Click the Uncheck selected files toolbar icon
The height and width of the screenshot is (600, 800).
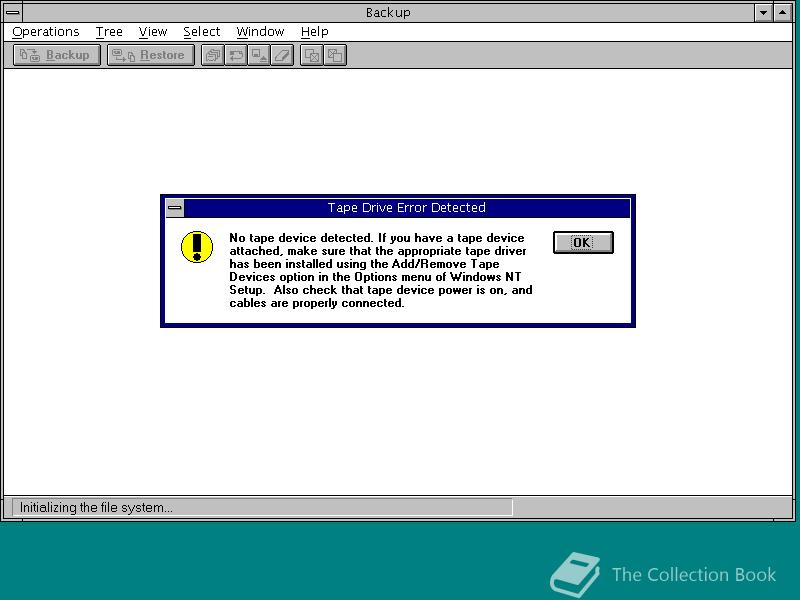(335, 55)
